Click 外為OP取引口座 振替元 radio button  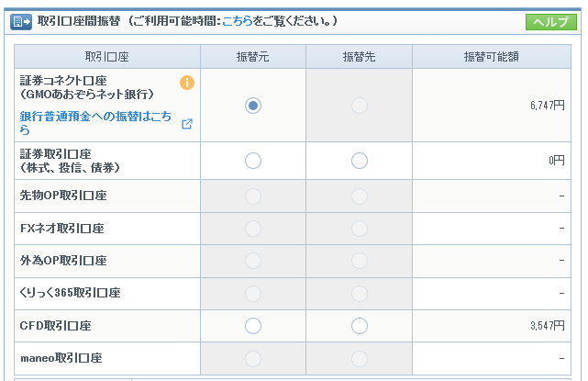[x=253, y=261]
